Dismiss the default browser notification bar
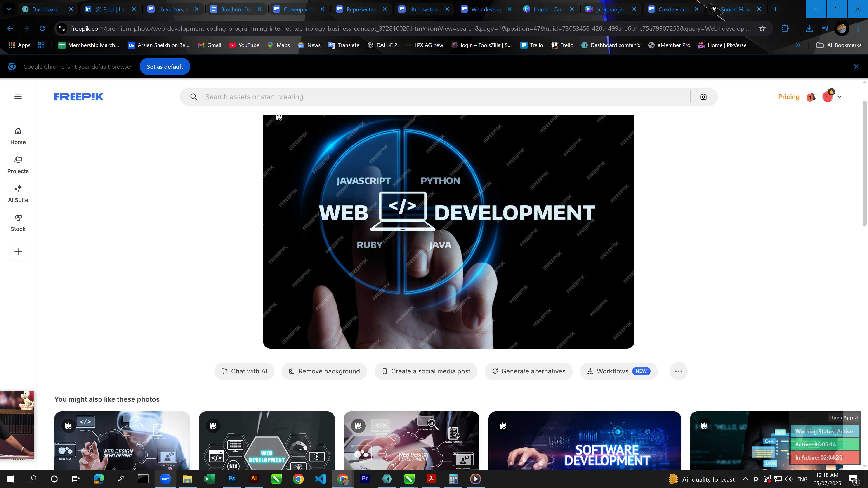 click(x=856, y=67)
